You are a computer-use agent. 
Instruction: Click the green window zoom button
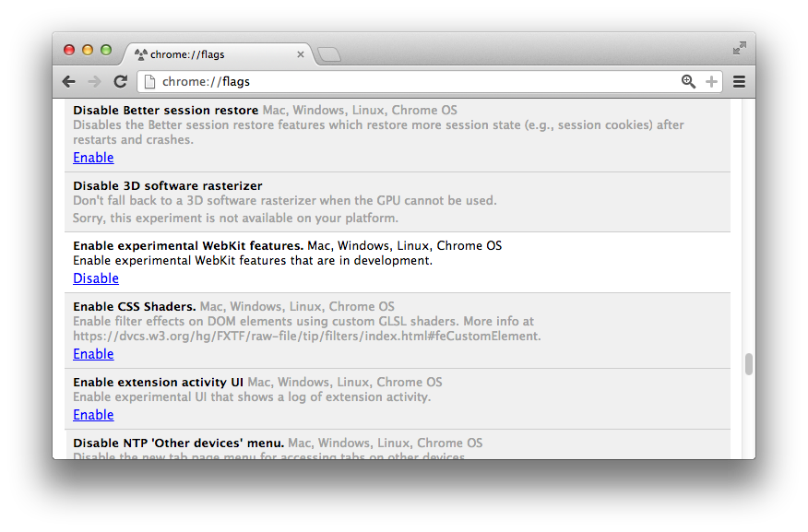click(106, 50)
